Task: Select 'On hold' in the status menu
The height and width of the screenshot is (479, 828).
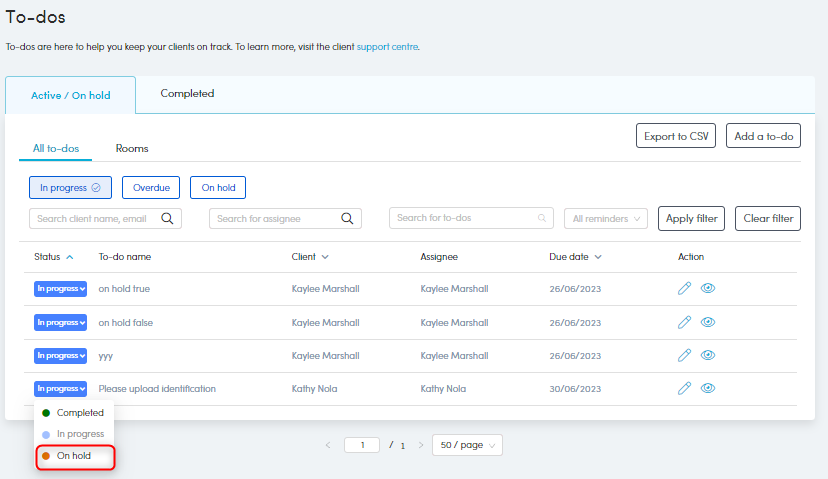Action: [74, 456]
